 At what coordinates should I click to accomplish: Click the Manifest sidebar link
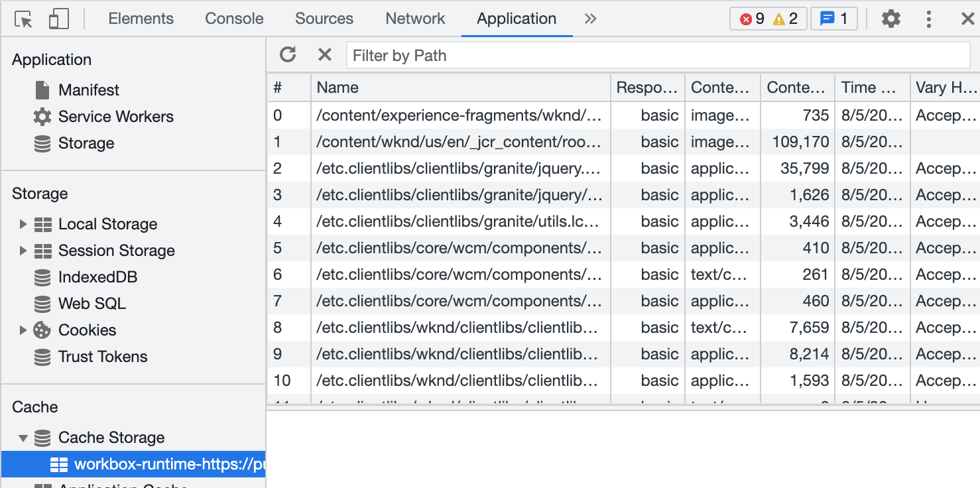(x=88, y=90)
